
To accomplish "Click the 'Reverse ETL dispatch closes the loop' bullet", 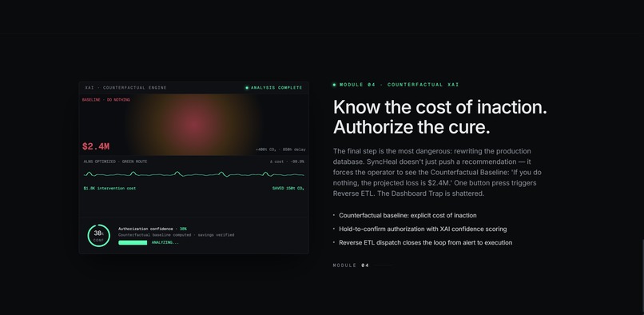I will [x=426, y=242].
